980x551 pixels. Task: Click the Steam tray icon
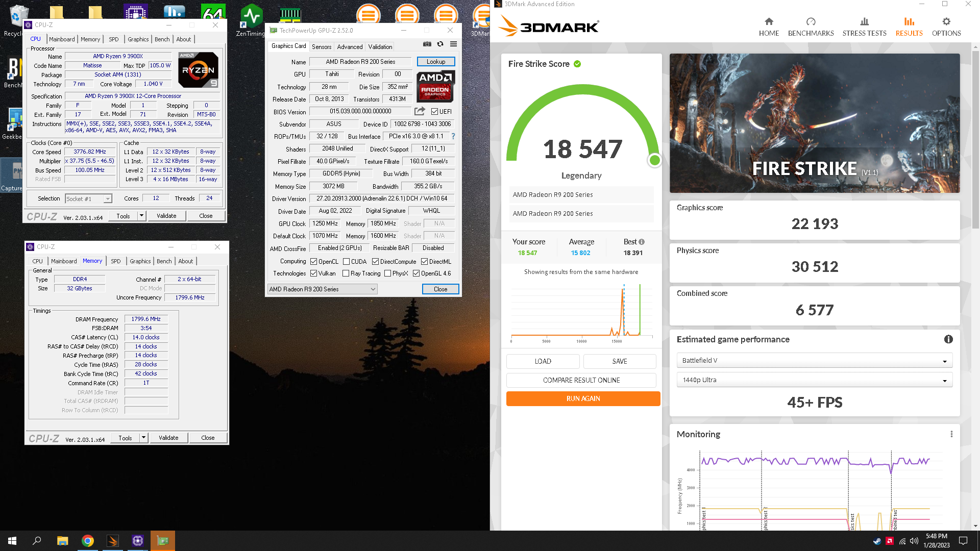pos(877,541)
